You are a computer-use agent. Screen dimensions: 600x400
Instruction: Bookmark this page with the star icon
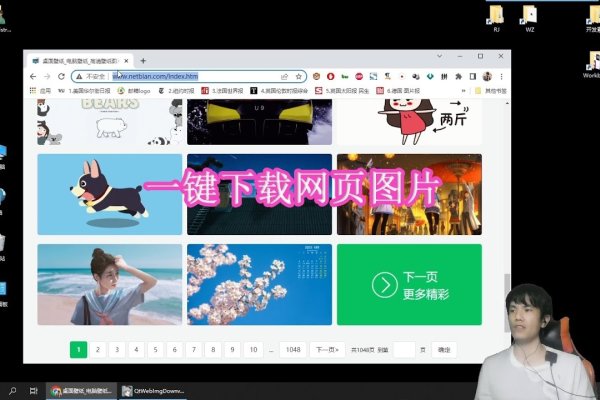pyautogui.click(x=298, y=77)
